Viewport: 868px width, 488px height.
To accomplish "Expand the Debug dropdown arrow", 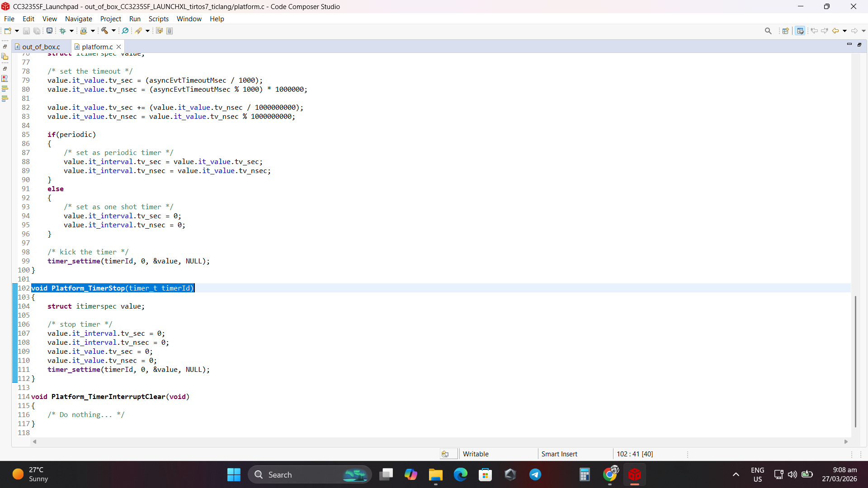I will point(71,31).
